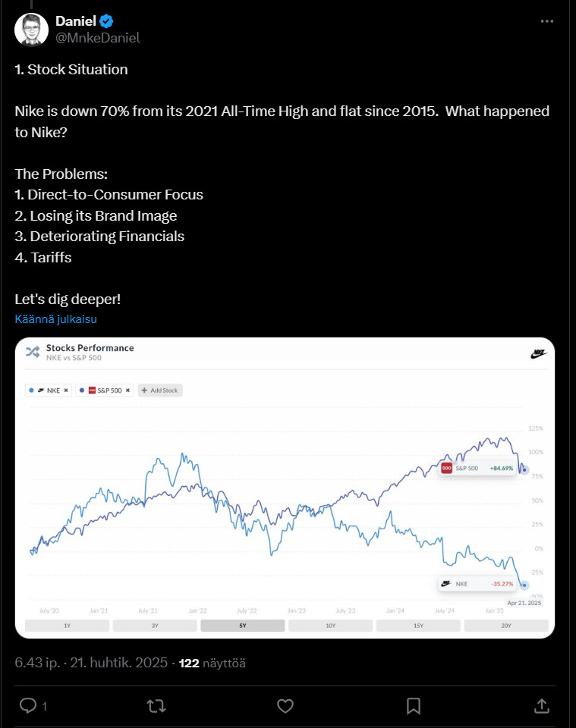
Task: Click the Käännä julkaisu translate link
Action: 55,319
